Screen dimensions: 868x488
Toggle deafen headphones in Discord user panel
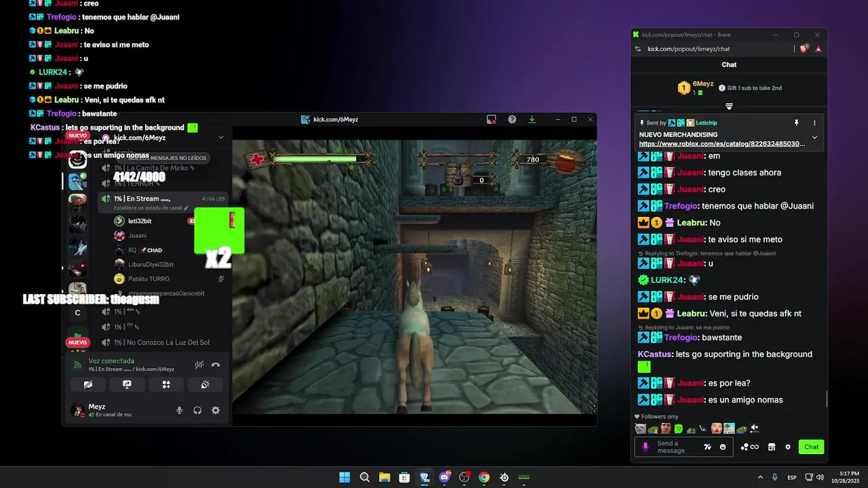[x=197, y=410]
